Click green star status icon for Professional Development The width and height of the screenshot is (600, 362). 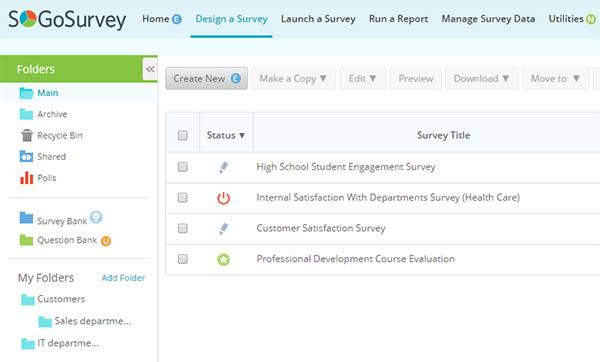[x=223, y=259]
